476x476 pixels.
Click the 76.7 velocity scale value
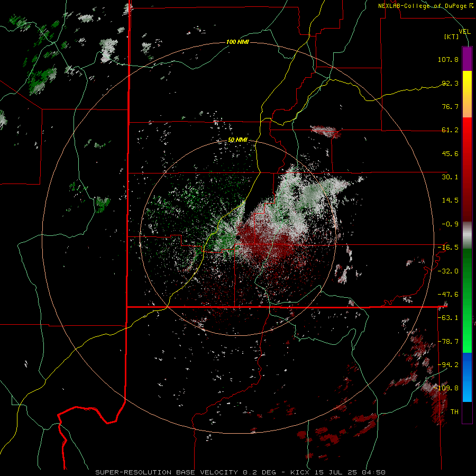pyautogui.click(x=450, y=106)
